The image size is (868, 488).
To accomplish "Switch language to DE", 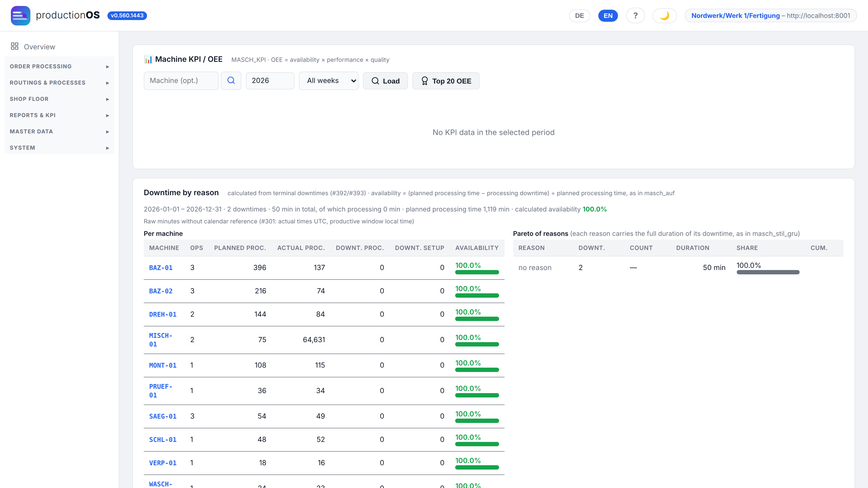I will click(x=579, y=15).
